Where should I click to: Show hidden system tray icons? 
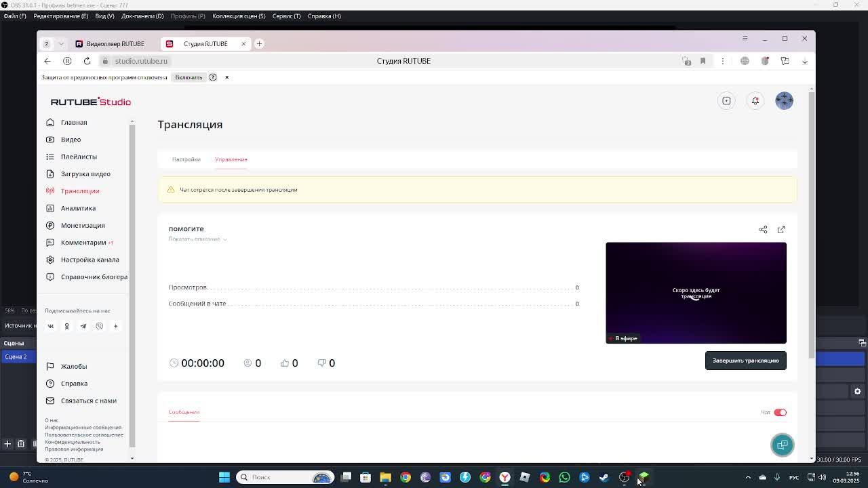[748, 477]
